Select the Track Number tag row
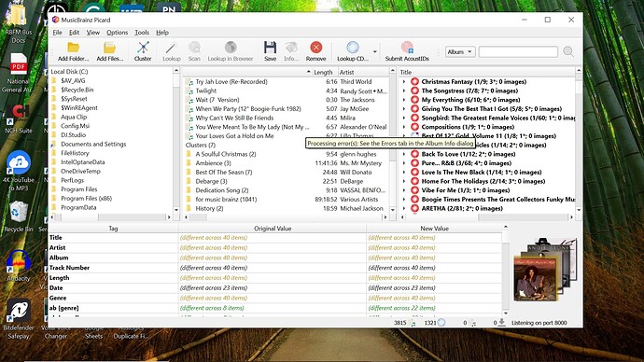The width and height of the screenshot is (644, 362). click(275, 268)
